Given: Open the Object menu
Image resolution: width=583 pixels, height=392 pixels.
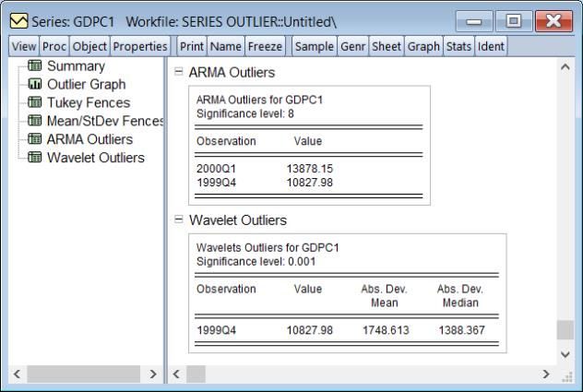Looking at the screenshot, I should tap(89, 46).
